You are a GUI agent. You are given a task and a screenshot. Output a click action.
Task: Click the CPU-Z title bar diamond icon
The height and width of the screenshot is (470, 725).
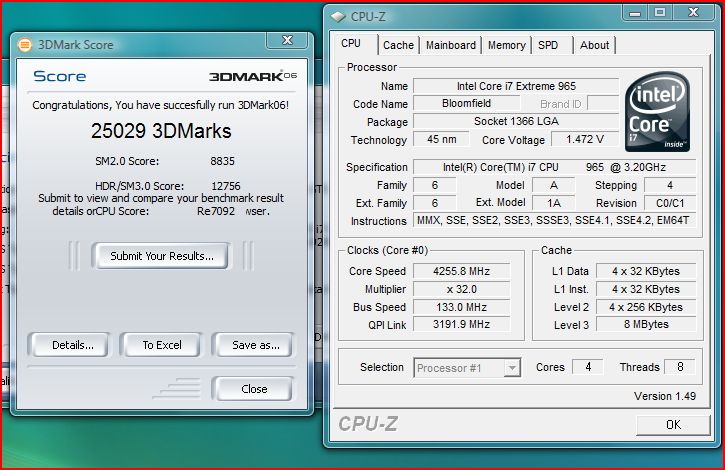point(338,17)
